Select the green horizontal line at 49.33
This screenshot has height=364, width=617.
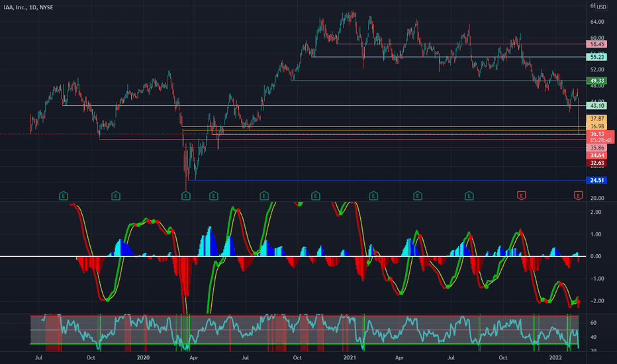(439, 81)
